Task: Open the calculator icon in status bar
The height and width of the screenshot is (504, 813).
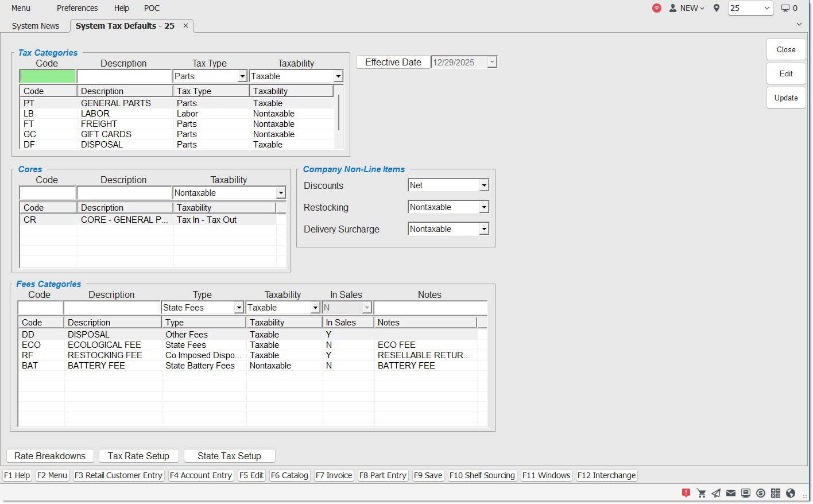Action: tap(776, 493)
